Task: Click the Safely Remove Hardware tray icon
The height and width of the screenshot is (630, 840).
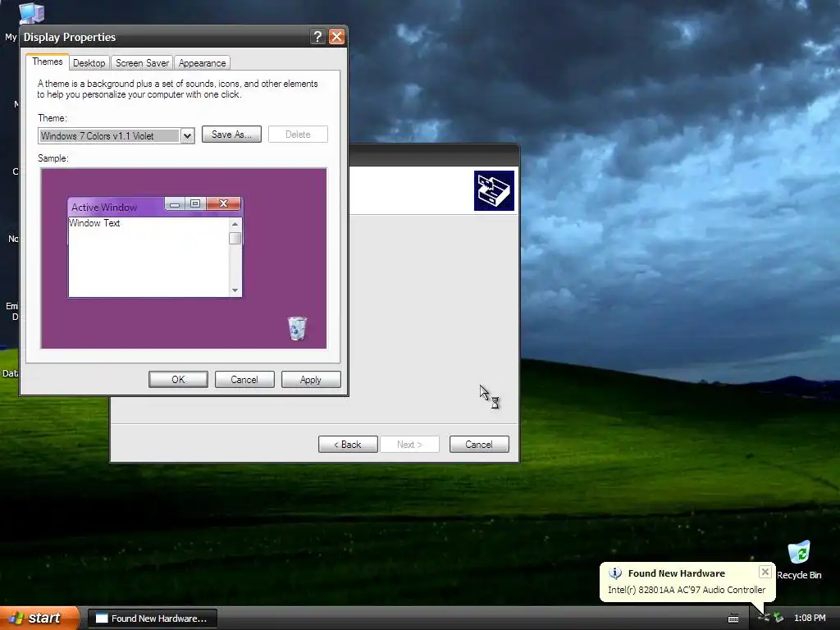Action: [778, 619]
